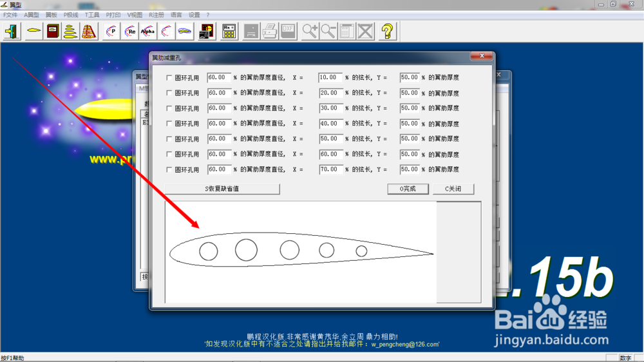Click diameter percent field in X = 30.00 row
The width and height of the screenshot is (644, 362).
219,108
